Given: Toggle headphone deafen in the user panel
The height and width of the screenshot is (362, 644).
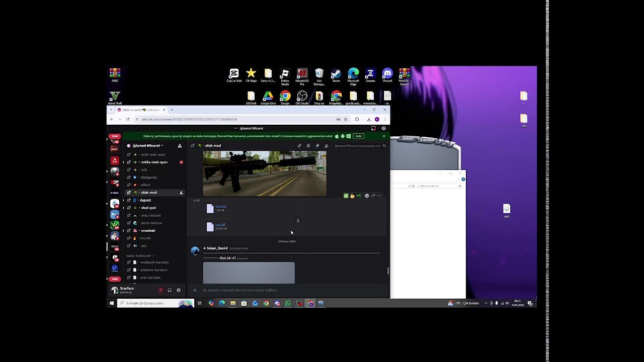Looking at the screenshot, I should coord(170,290).
